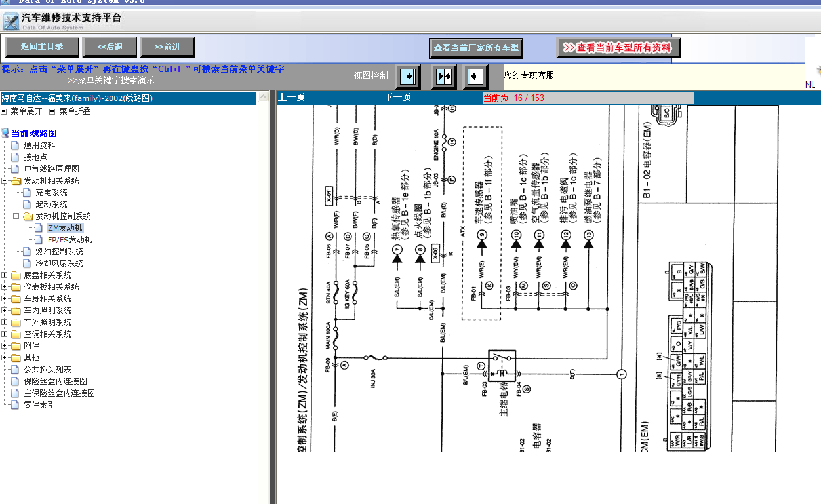This screenshot has height=504, width=821.
Task: Open the 保险丝盒内连接图 entry
Action: pos(55,381)
